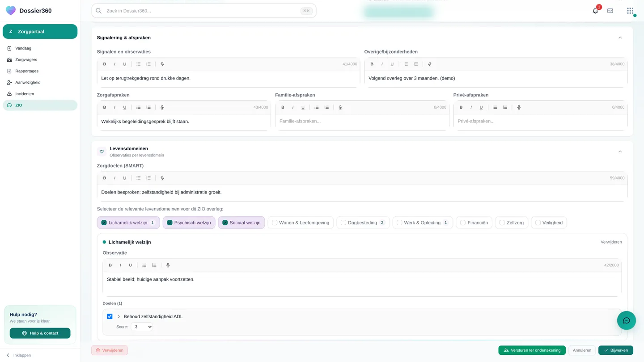Underline in Privé-afspraken toolbar
This screenshot has width=644, height=362.
[x=481, y=107]
